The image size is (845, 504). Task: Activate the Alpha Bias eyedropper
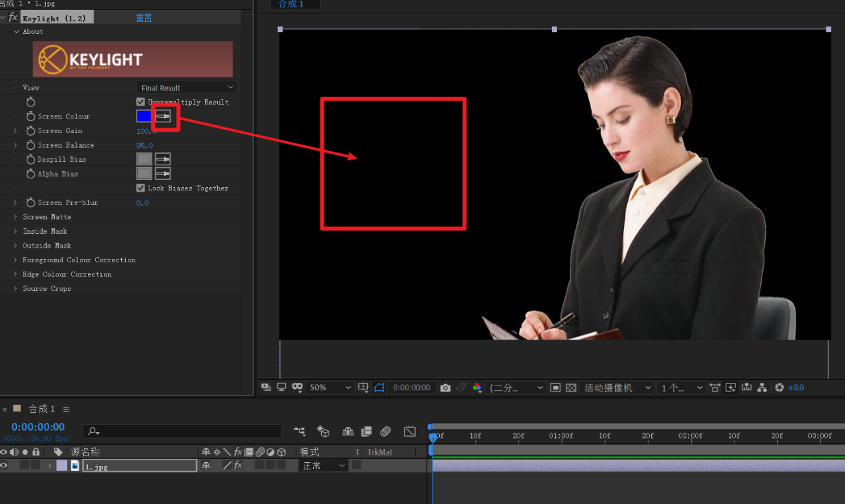click(x=163, y=174)
